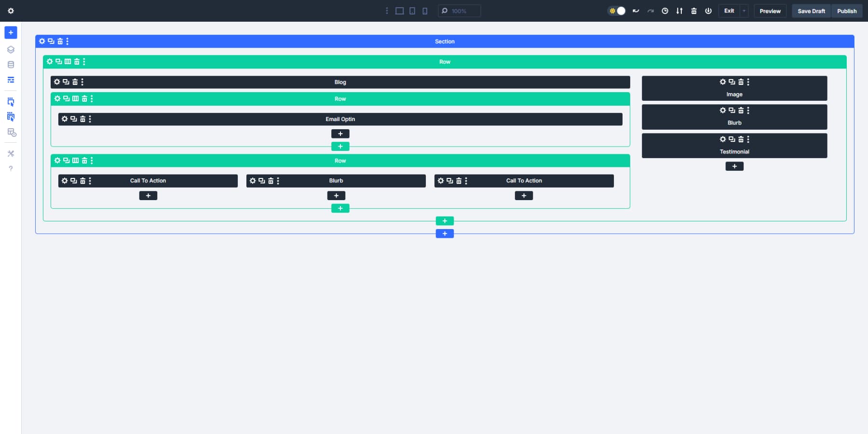Viewport: 868px width, 434px height.
Task: Change the column structure of the top Row
Action: 68,61
